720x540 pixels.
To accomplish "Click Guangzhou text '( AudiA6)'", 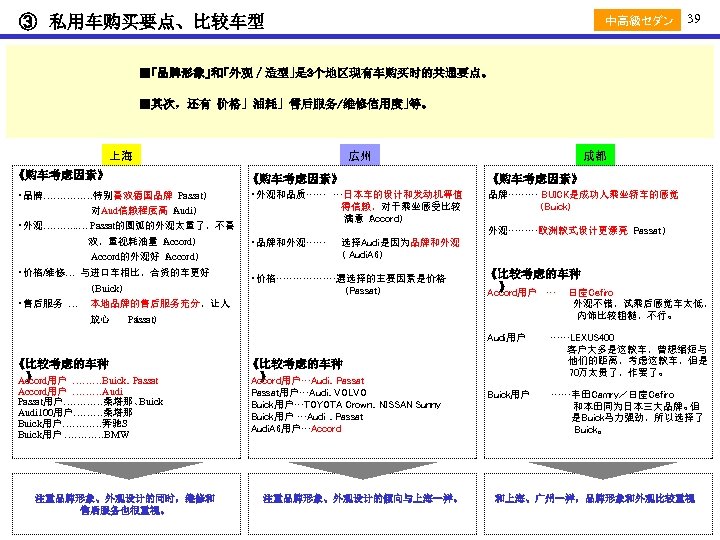I will click(x=362, y=254).
